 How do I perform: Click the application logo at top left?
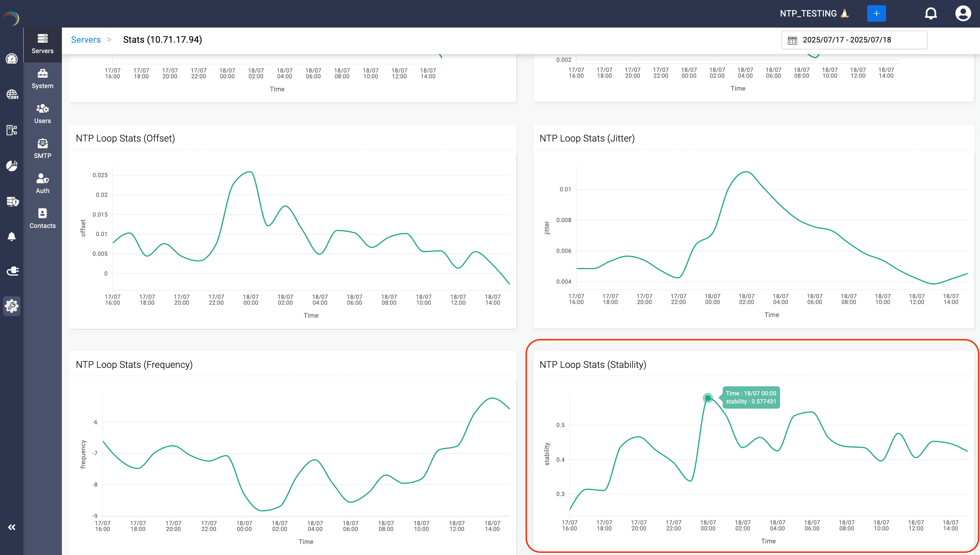pos(11,17)
